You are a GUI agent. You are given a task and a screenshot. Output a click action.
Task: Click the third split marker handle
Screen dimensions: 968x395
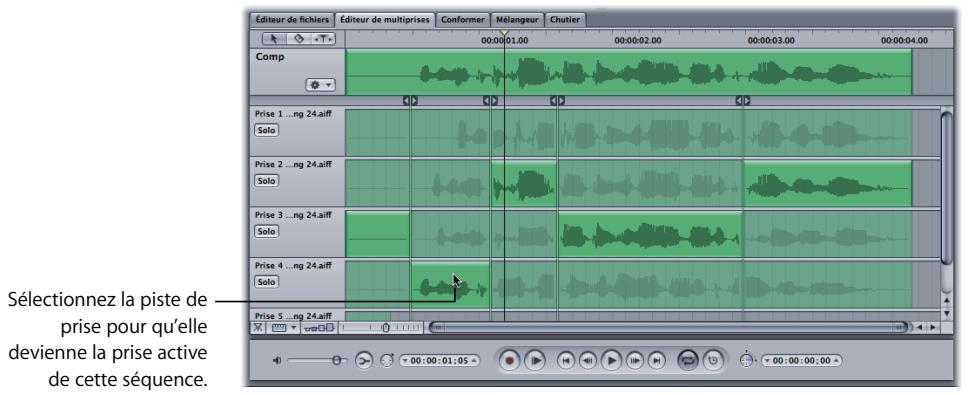tap(557, 100)
